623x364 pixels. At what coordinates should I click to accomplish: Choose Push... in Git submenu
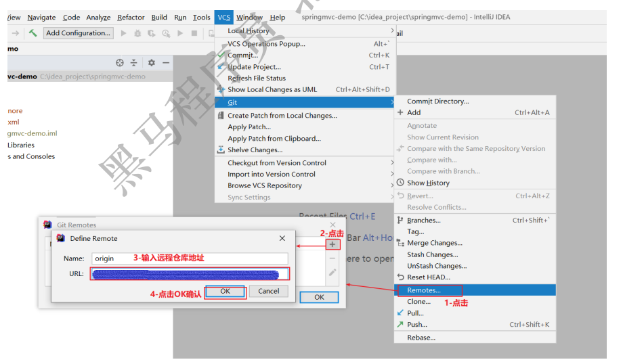coord(475,324)
